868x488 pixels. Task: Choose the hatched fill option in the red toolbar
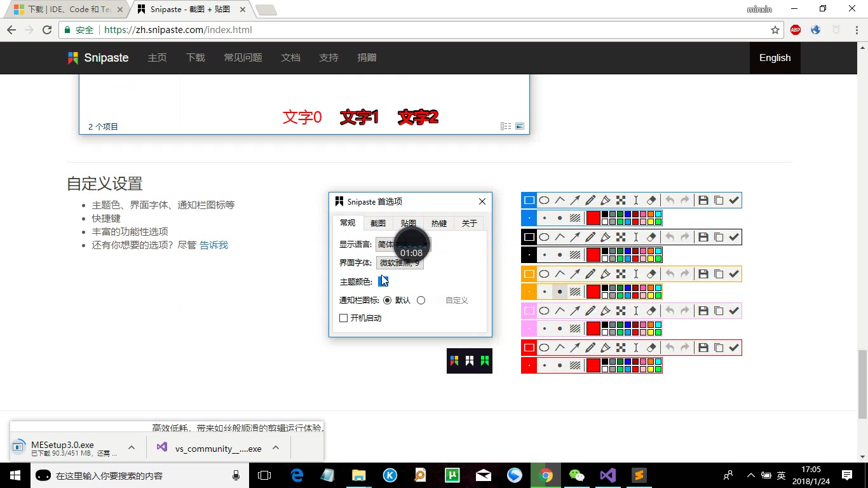point(575,365)
